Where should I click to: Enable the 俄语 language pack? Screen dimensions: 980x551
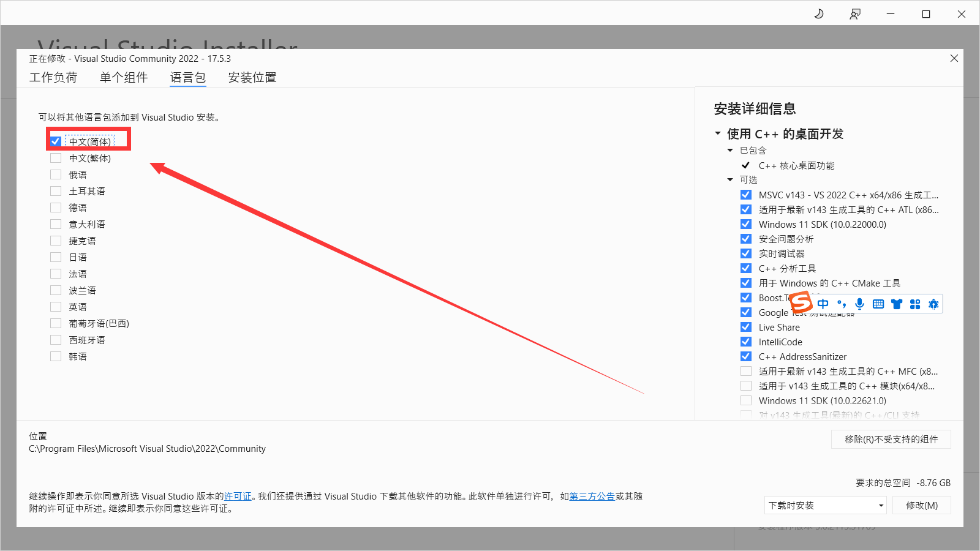[x=56, y=174]
